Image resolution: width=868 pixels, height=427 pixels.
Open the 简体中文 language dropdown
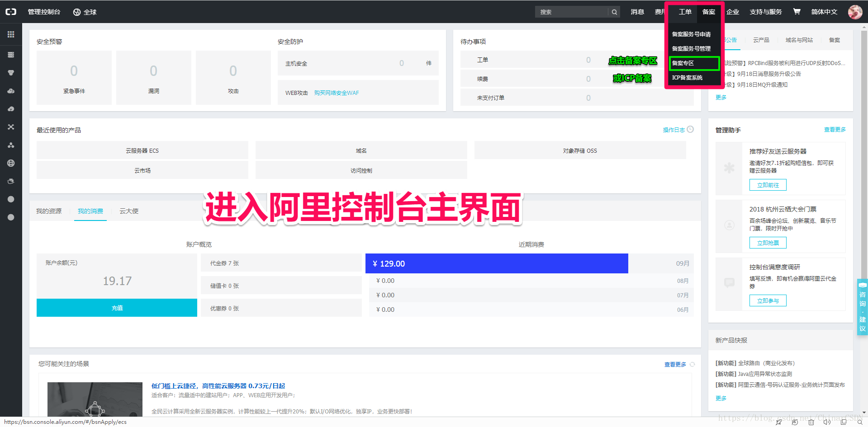(x=824, y=12)
